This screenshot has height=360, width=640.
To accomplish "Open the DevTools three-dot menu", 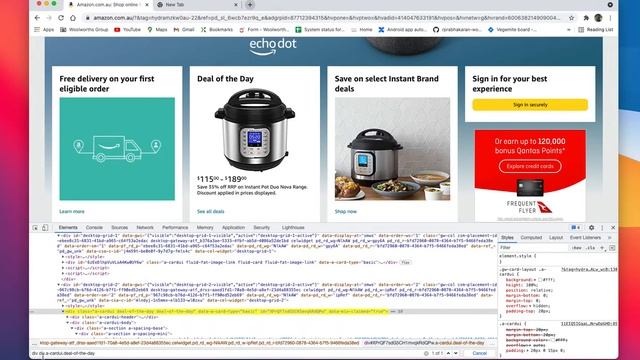I will [x=602, y=228].
